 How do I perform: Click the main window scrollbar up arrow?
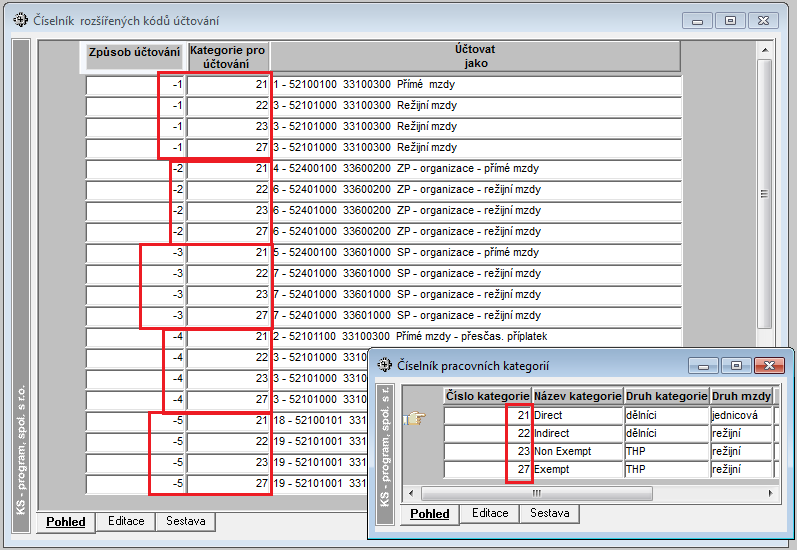coord(764,50)
